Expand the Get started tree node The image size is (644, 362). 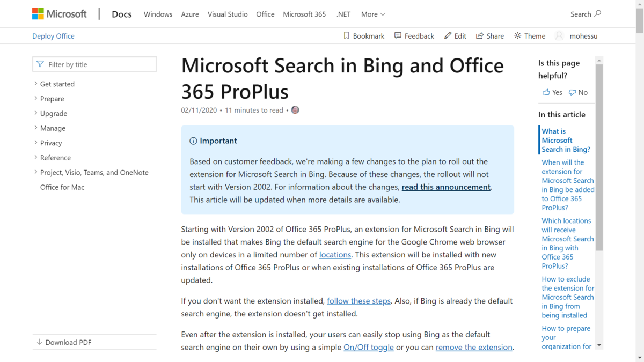coord(35,84)
